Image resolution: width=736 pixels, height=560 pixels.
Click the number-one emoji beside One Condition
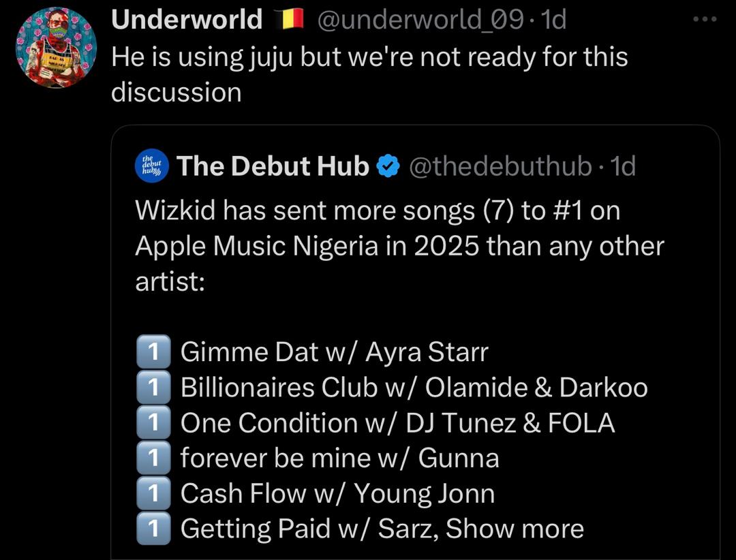pos(153,423)
